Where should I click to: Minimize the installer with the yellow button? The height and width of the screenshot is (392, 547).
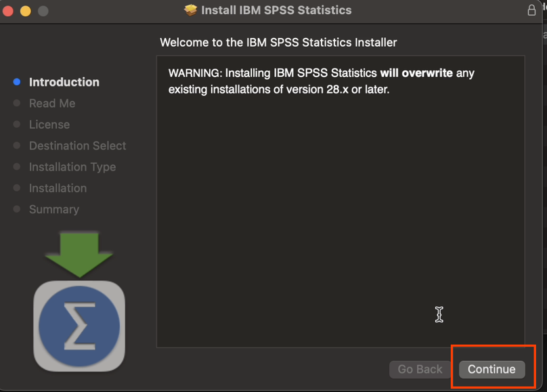[26, 11]
